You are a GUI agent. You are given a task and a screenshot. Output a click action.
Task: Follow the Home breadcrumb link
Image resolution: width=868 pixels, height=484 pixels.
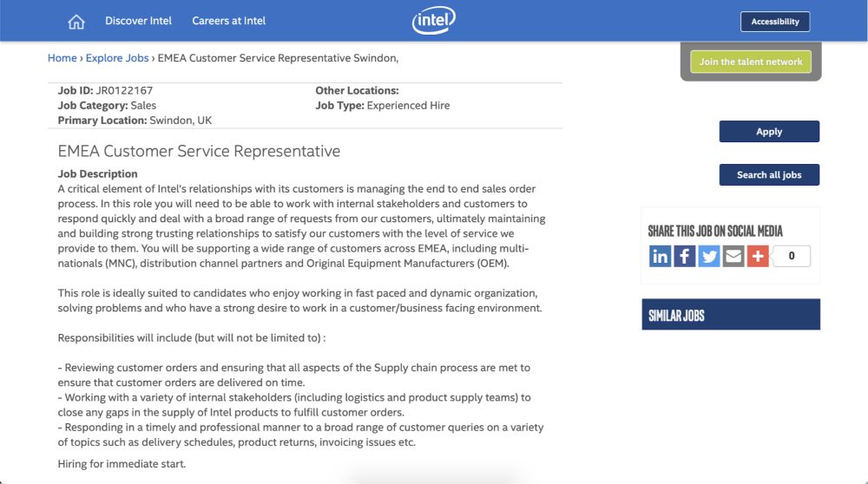click(62, 58)
